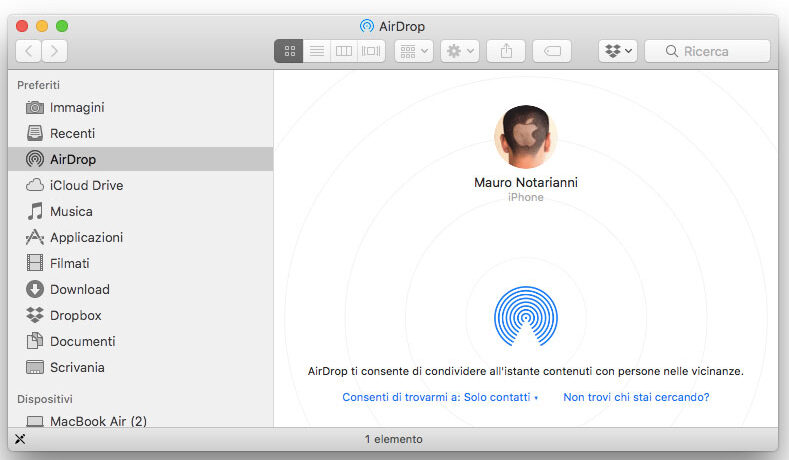This screenshot has width=789, height=460.
Task: Go back with the left arrow button
Action: [28, 51]
